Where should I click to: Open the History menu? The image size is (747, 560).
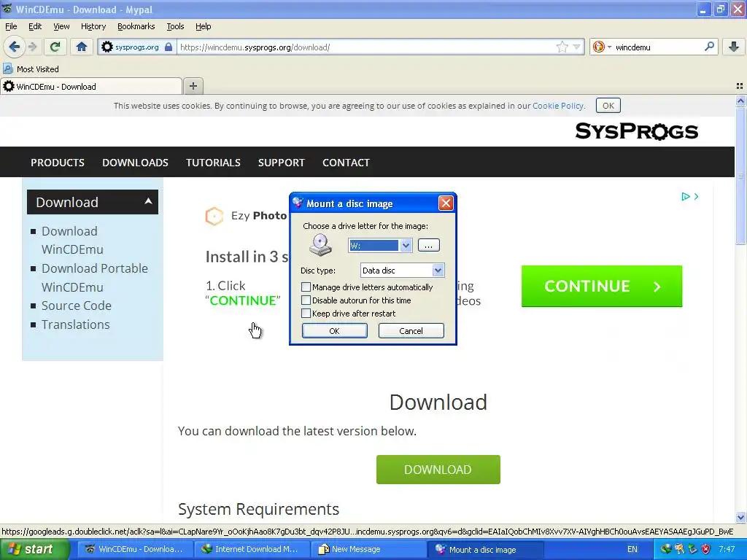(x=93, y=26)
